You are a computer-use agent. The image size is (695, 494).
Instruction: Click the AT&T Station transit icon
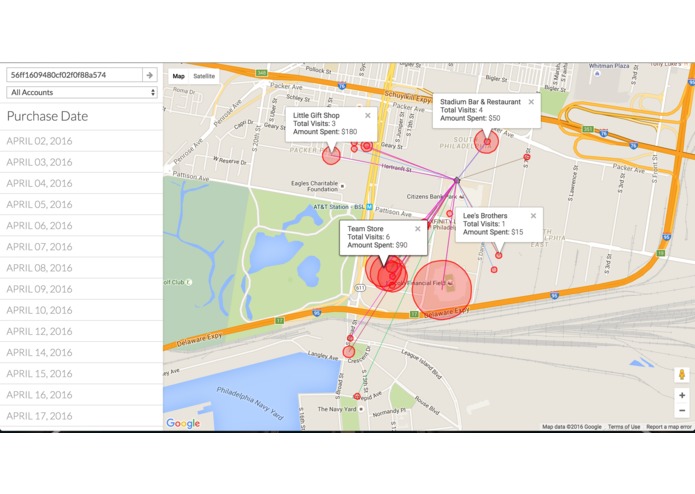369,207
